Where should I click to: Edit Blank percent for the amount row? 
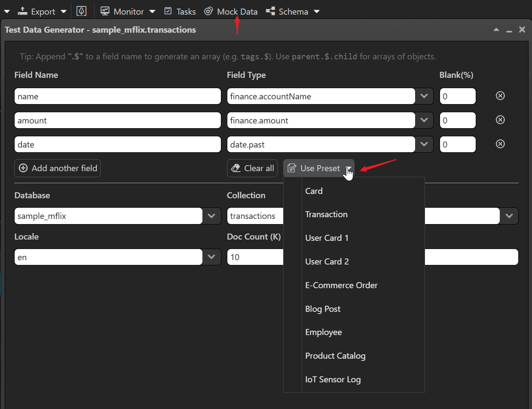458,120
